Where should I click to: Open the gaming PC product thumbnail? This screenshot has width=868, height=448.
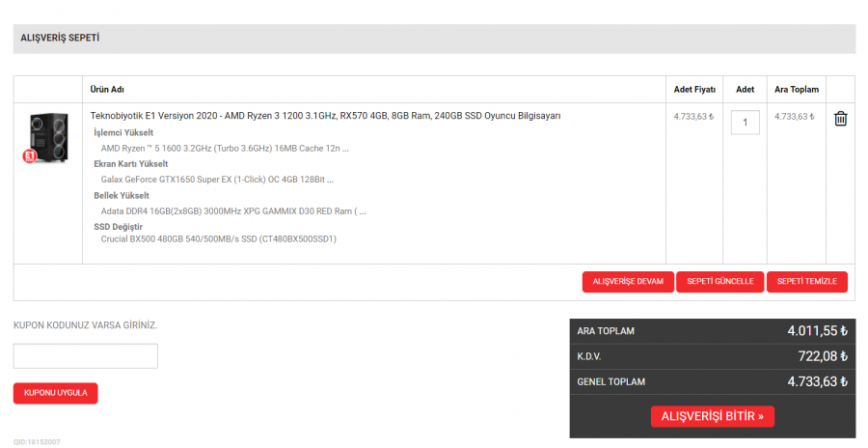coord(48,138)
